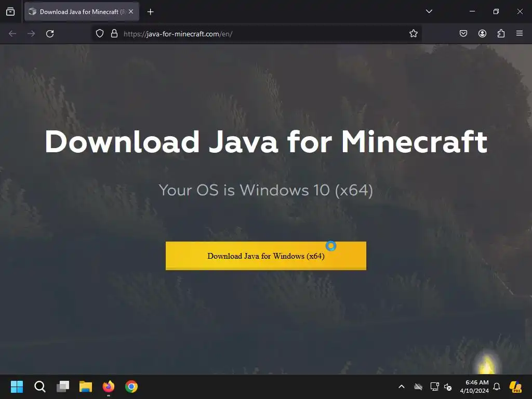Go forward to next page

[31, 34]
